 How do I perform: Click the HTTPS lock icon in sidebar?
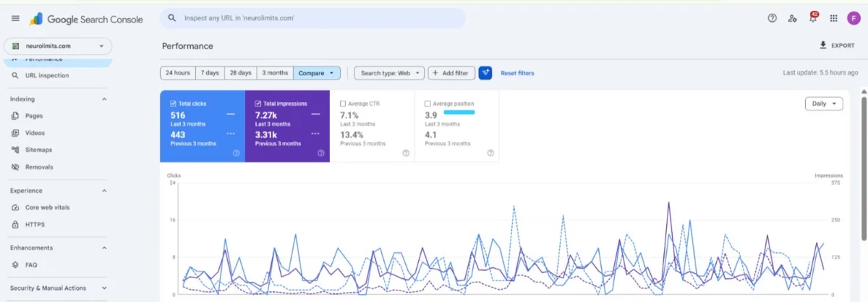point(16,225)
